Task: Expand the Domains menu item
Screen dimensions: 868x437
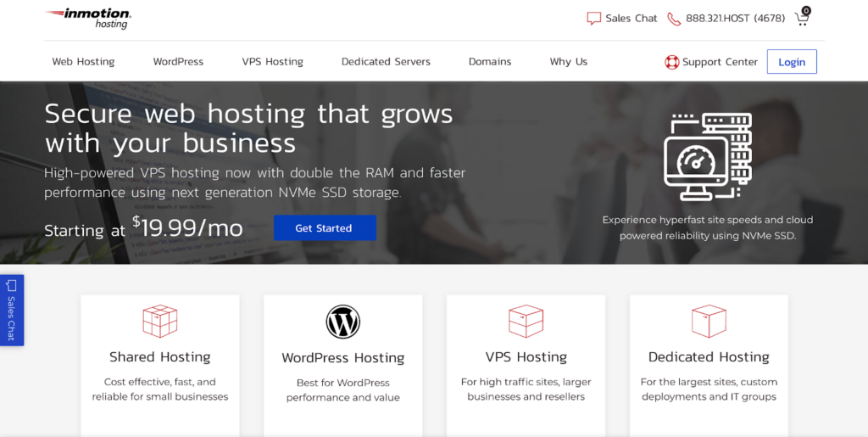Action: 490,61
